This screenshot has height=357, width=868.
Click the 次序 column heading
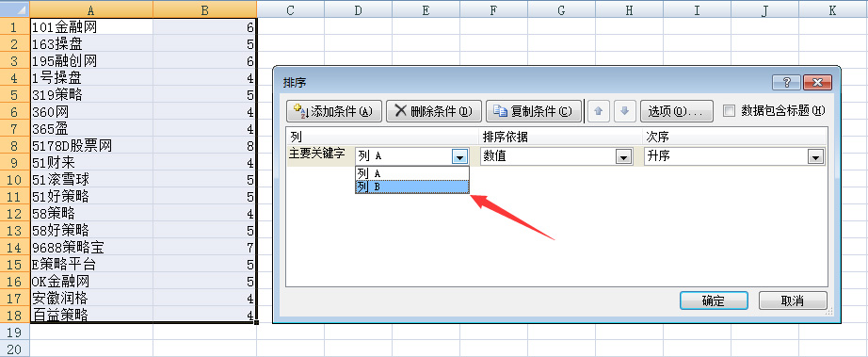pyautogui.click(x=735, y=137)
